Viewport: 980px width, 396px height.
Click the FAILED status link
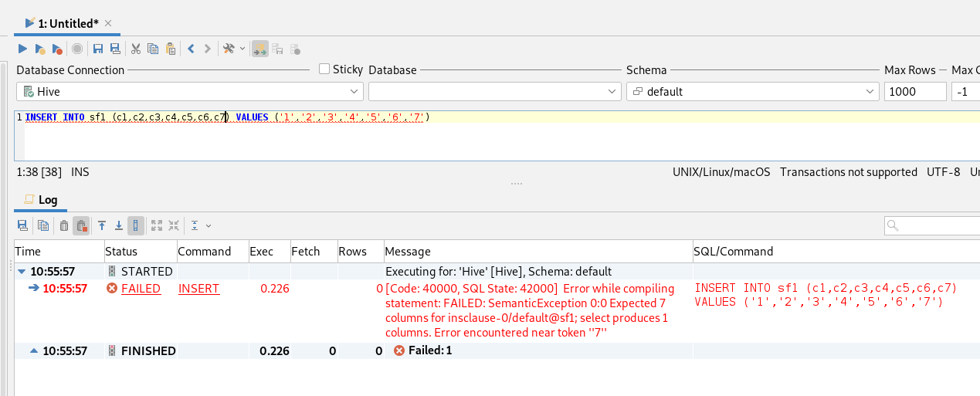[x=141, y=289]
